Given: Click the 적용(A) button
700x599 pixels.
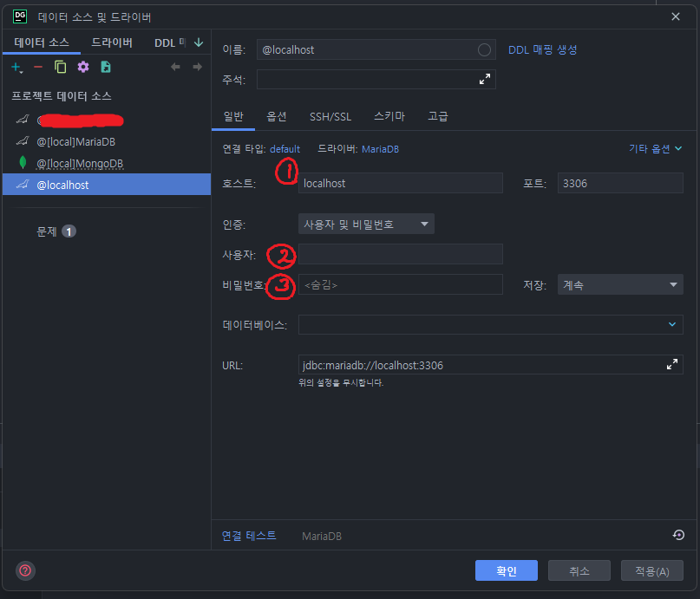Looking at the screenshot, I should coord(651,570).
